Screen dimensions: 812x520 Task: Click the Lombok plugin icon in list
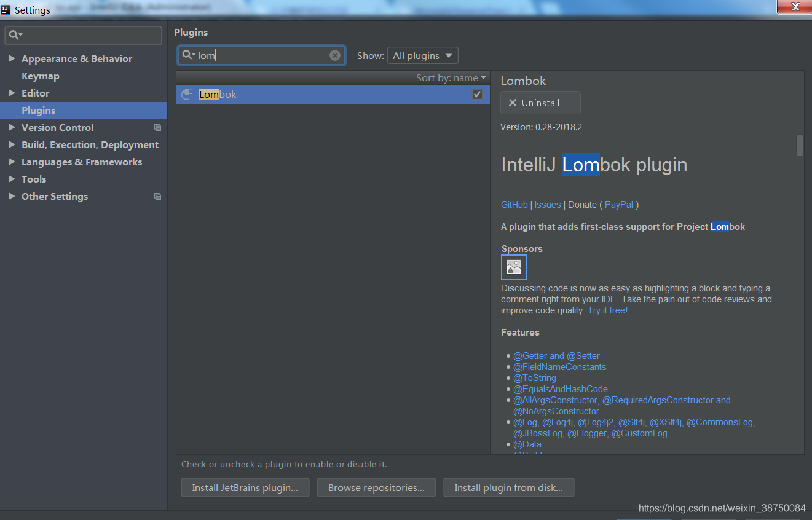(187, 94)
